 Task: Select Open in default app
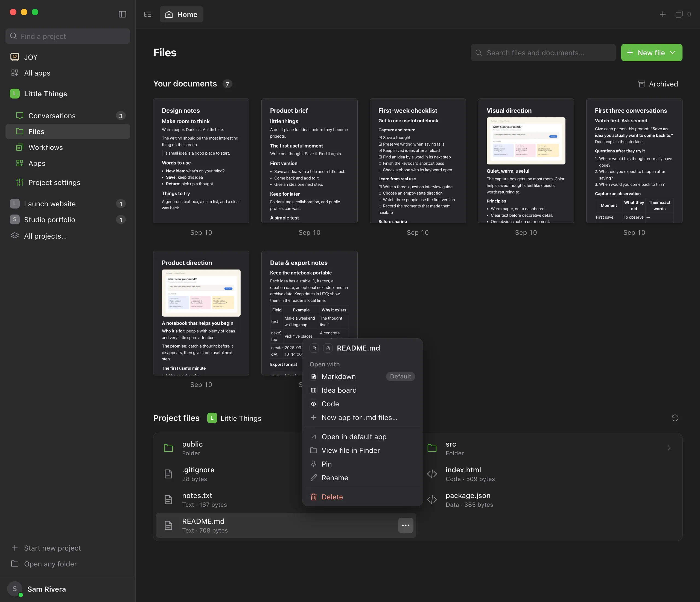point(362,437)
